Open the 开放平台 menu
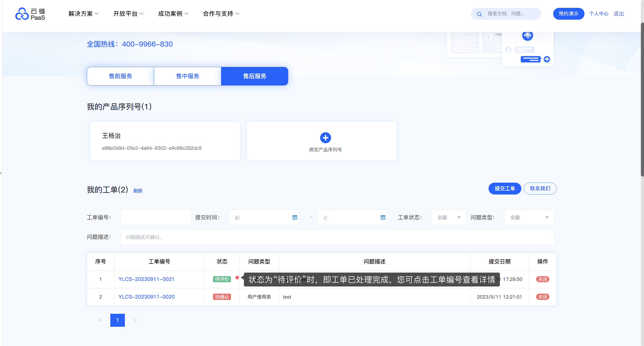Image resolution: width=644 pixels, height=346 pixels. pyautogui.click(x=128, y=14)
